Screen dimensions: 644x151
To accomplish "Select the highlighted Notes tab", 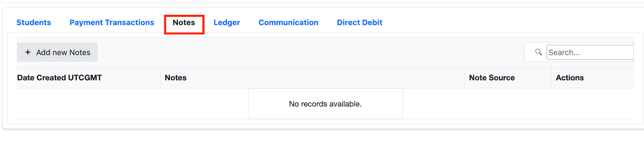I will (184, 23).
